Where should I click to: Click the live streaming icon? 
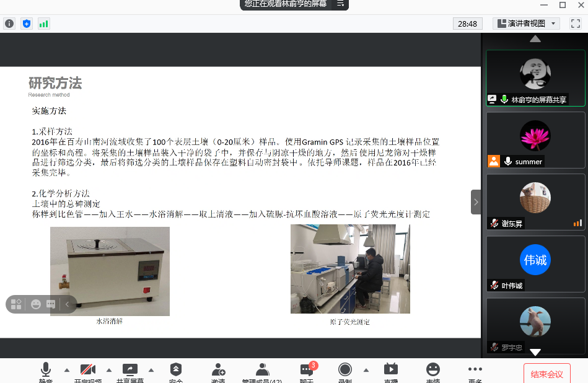pos(390,371)
